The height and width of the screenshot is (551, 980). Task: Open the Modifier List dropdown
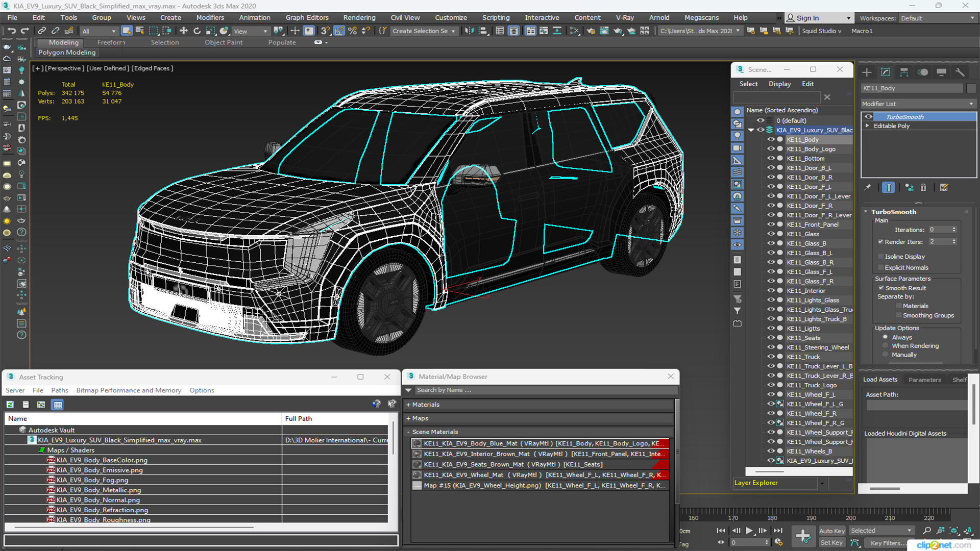[918, 104]
